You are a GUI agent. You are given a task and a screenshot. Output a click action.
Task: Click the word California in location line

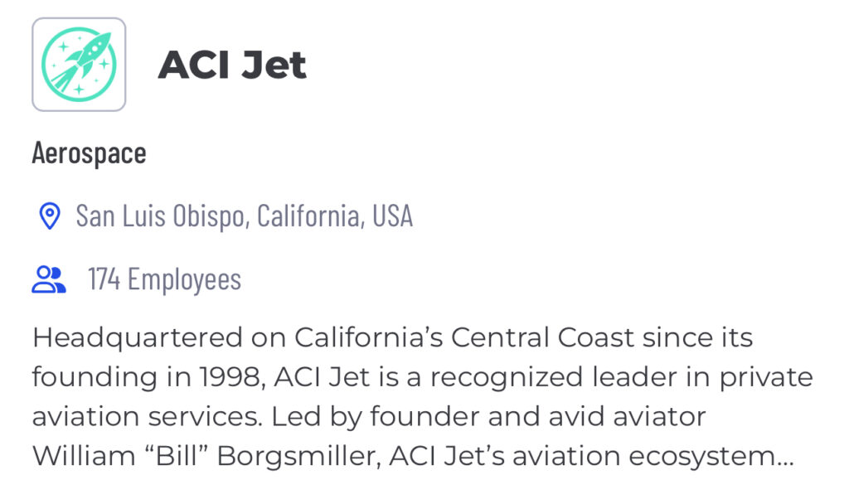click(310, 216)
